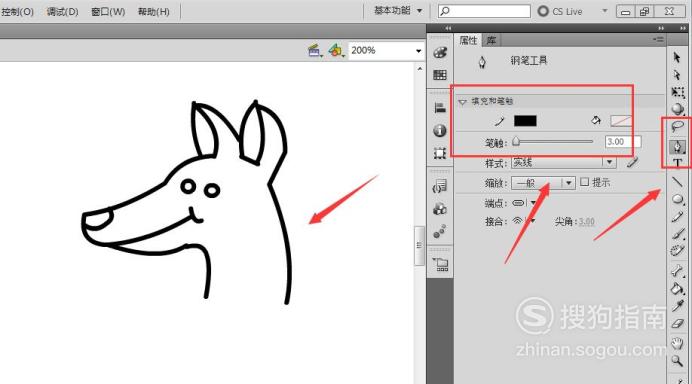The width and height of the screenshot is (692, 384).
Task: Select the Text tool
Action: click(x=677, y=163)
